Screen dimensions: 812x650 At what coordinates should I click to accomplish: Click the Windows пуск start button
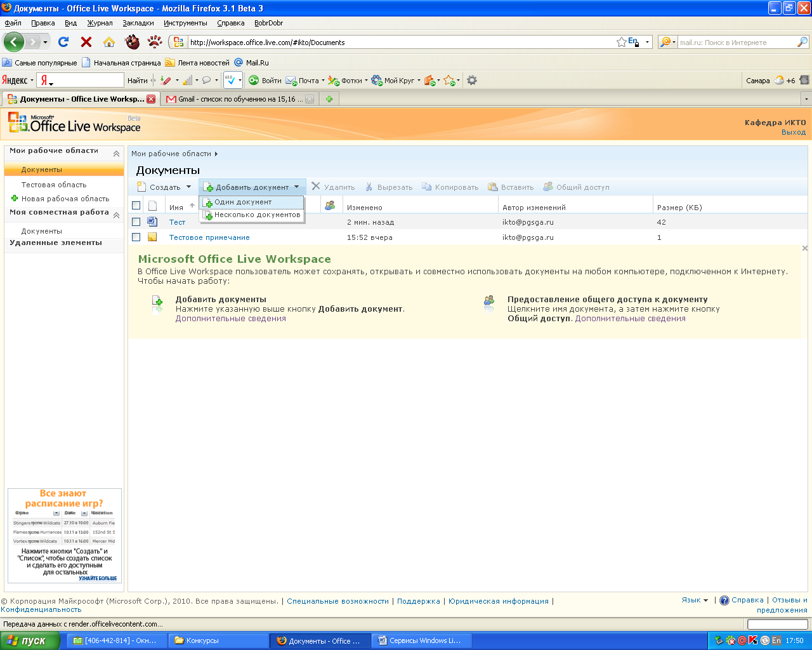pos(30,640)
